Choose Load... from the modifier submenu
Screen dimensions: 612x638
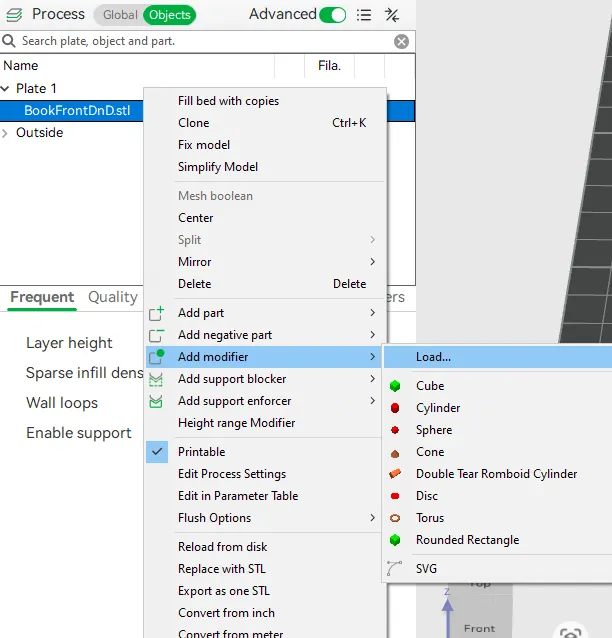pos(434,357)
